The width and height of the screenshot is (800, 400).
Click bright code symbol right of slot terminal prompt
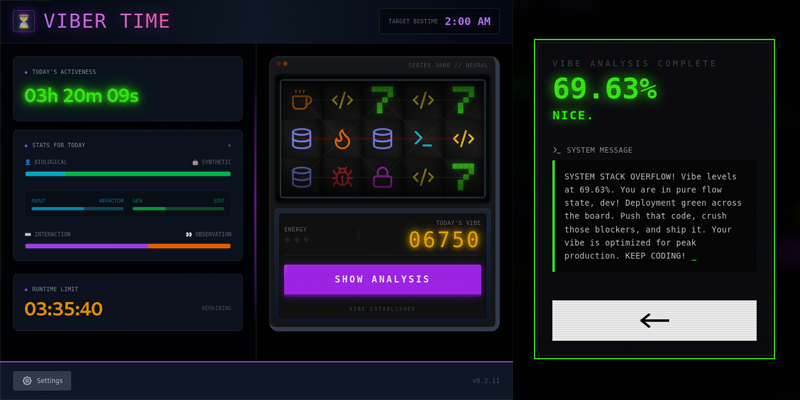(463, 138)
